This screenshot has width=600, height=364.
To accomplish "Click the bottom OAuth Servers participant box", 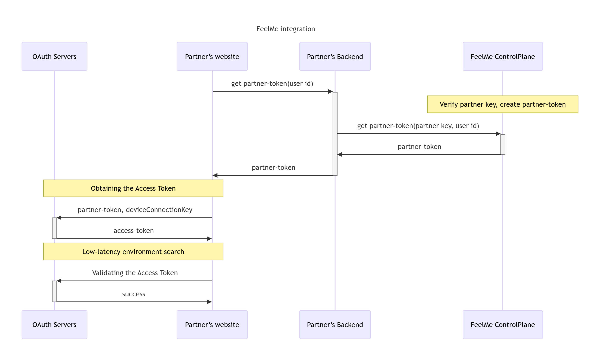I will click(x=54, y=324).
